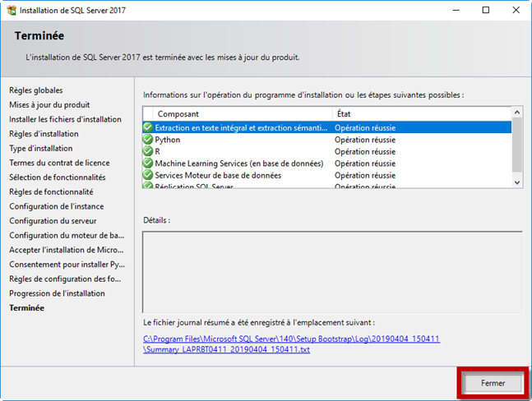Click Sélection de fonctionnalités step
The image size is (532, 401).
[58, 177]
